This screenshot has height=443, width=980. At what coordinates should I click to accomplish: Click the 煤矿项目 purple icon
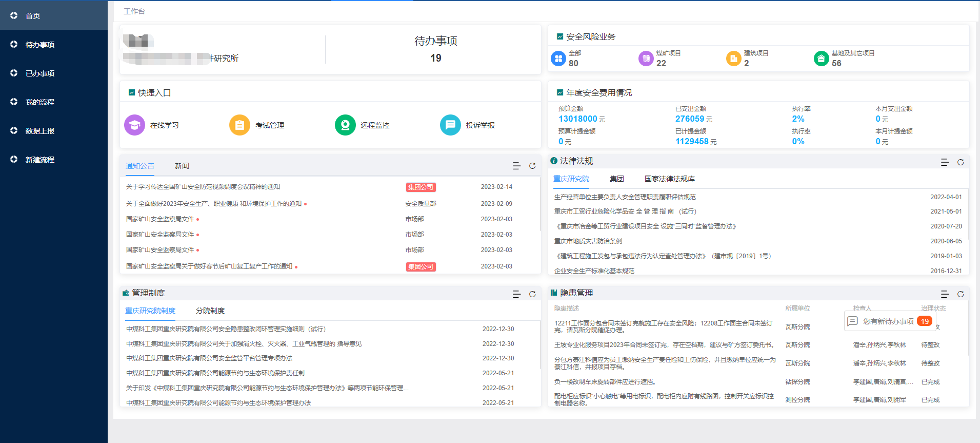(646, 59)
